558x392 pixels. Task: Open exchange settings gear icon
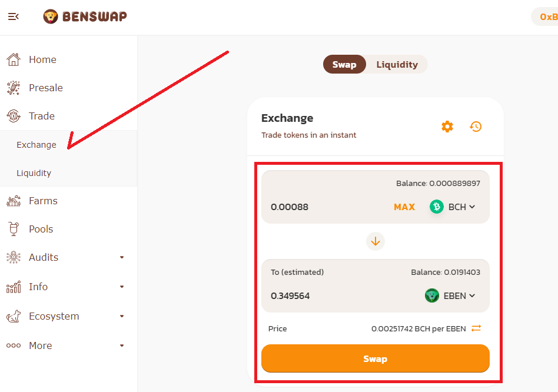[447, 127]
